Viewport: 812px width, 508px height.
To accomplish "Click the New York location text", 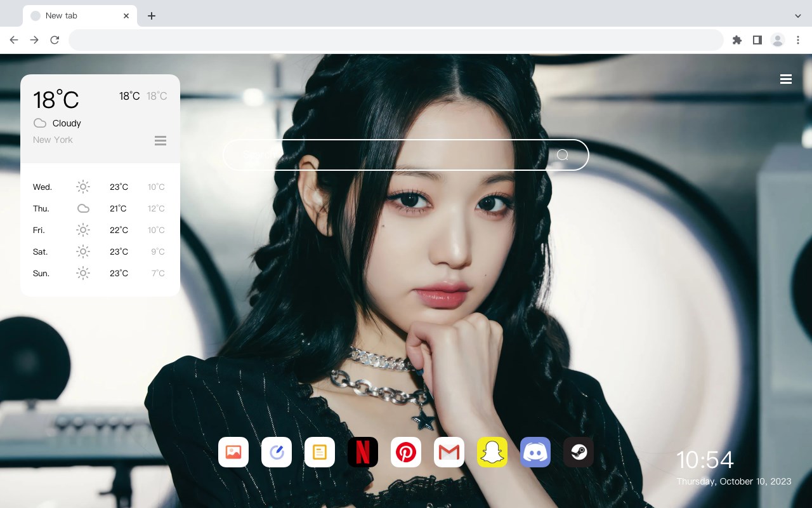I will pyautogui.click(x=53, y=140).
